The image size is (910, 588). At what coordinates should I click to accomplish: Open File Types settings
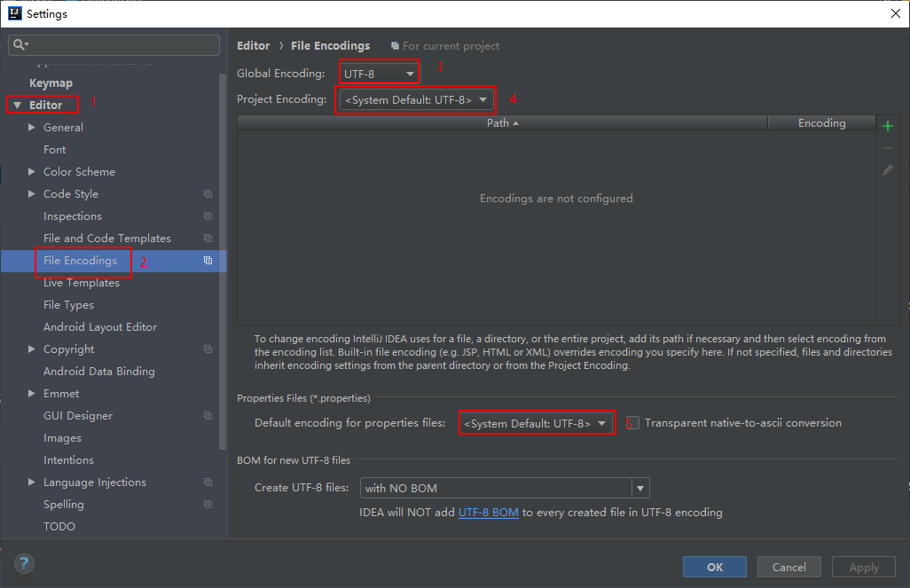point(68,305)
